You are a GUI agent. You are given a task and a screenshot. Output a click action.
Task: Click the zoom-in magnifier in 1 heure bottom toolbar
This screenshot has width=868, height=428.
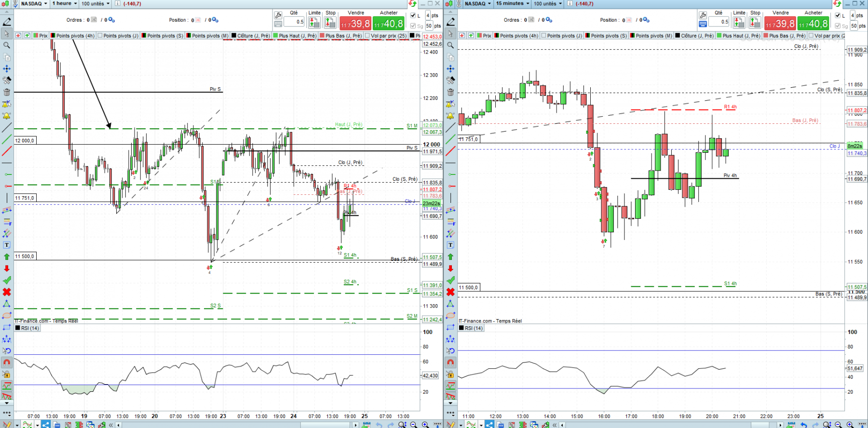(425, 425)
